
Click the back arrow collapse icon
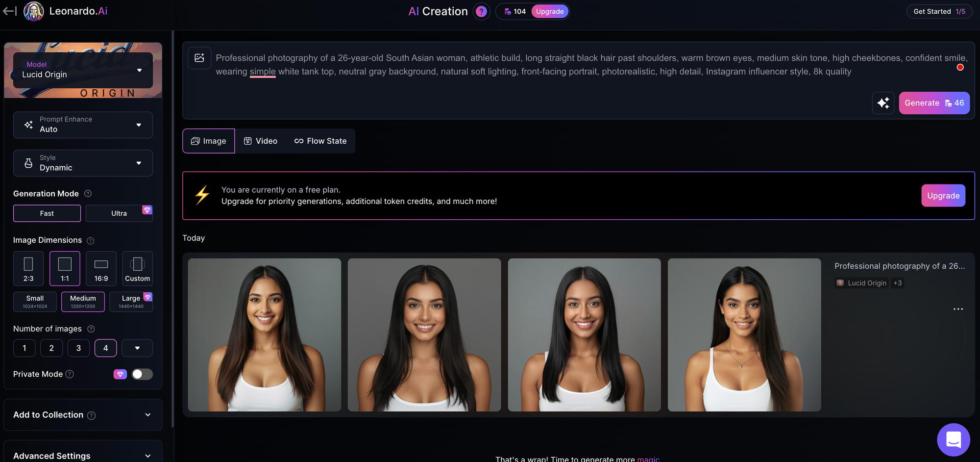(x=10, y=11)
